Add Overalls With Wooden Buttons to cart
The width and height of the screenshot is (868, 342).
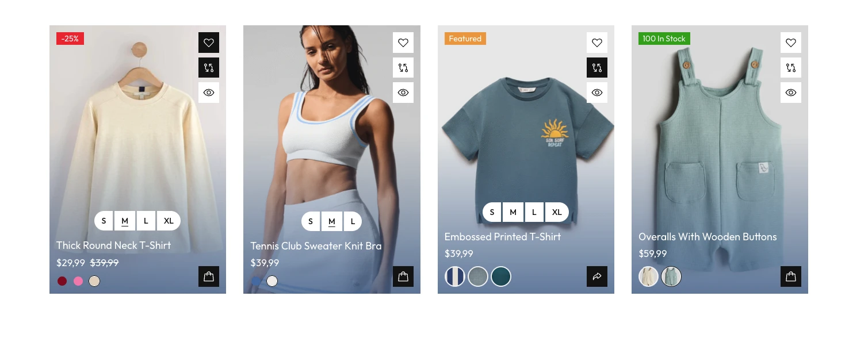coord(791,276)
